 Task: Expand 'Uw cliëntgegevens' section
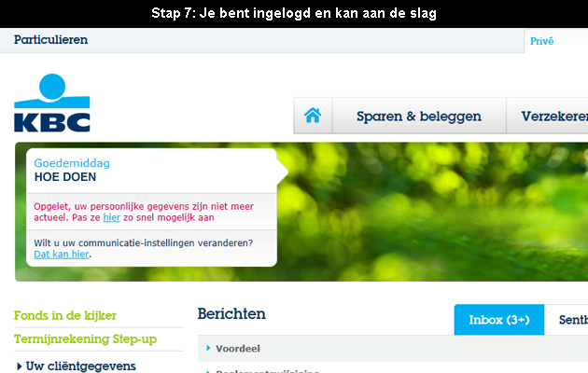coord(77,366)
